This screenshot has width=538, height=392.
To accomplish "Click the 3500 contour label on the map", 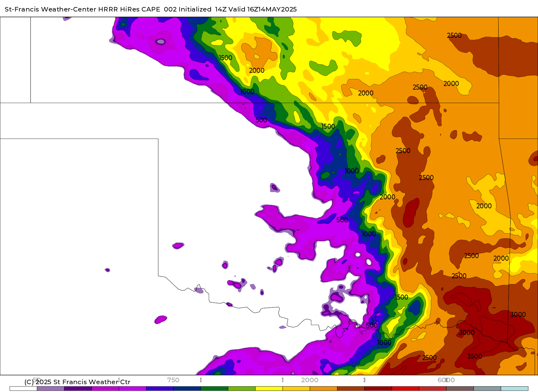I will (474, 356).
